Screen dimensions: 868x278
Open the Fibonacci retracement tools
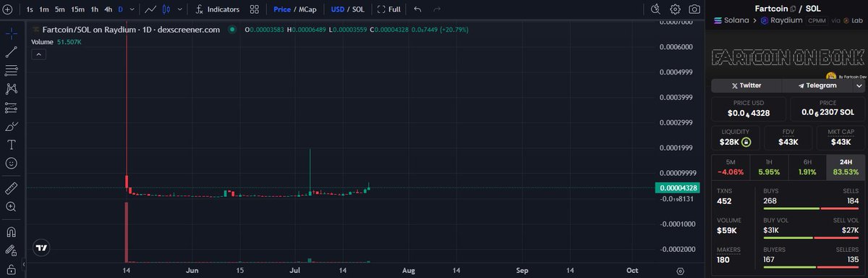click(x=12, y=71)
